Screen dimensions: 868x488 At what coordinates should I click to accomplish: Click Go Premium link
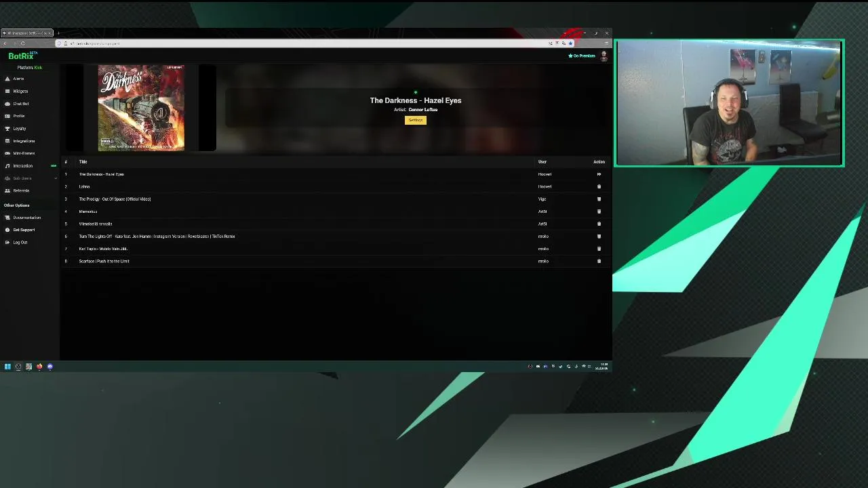(582, 56)
